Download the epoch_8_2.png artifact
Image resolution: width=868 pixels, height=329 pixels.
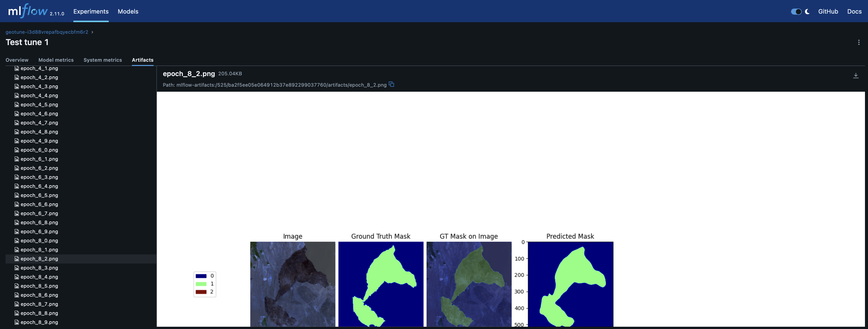click(856, 75)
